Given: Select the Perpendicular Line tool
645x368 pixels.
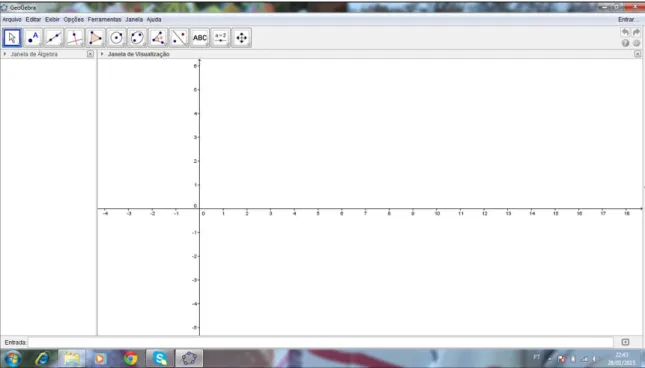Looking at the screenshot, I should 74,38.
